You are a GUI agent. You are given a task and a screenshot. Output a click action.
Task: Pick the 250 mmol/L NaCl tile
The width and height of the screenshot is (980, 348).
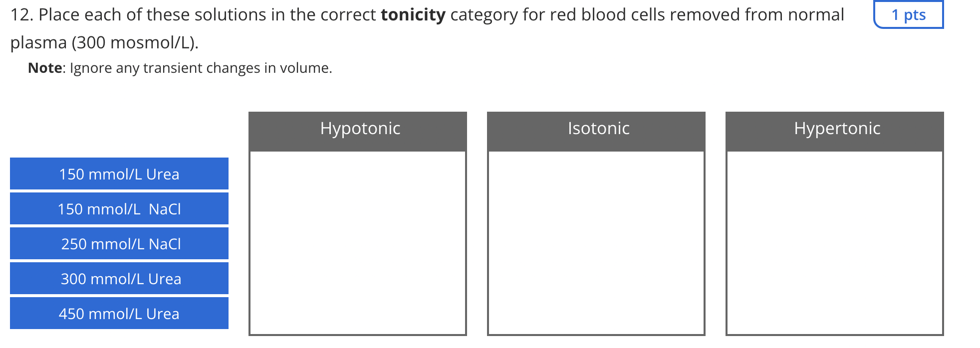[119, 243]
